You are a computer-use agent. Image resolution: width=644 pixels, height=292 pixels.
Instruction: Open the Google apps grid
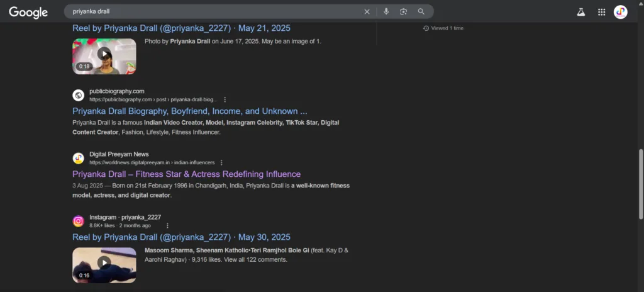tap(602, 12)
